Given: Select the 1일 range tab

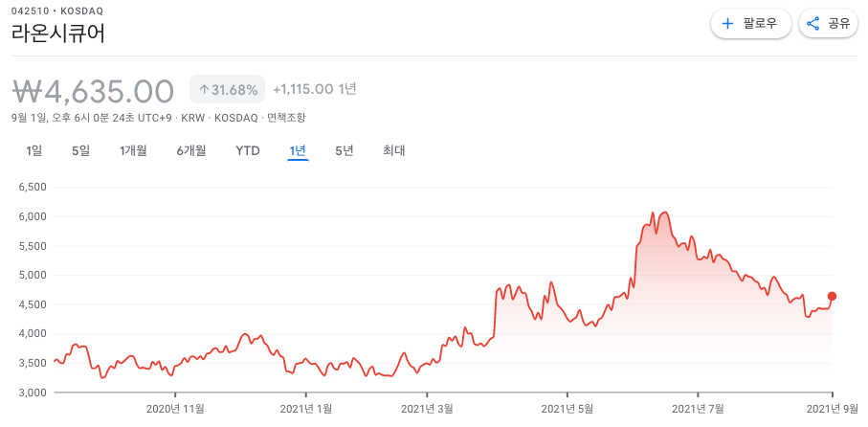Looking at the screenshot, I should tap(33, 150).
